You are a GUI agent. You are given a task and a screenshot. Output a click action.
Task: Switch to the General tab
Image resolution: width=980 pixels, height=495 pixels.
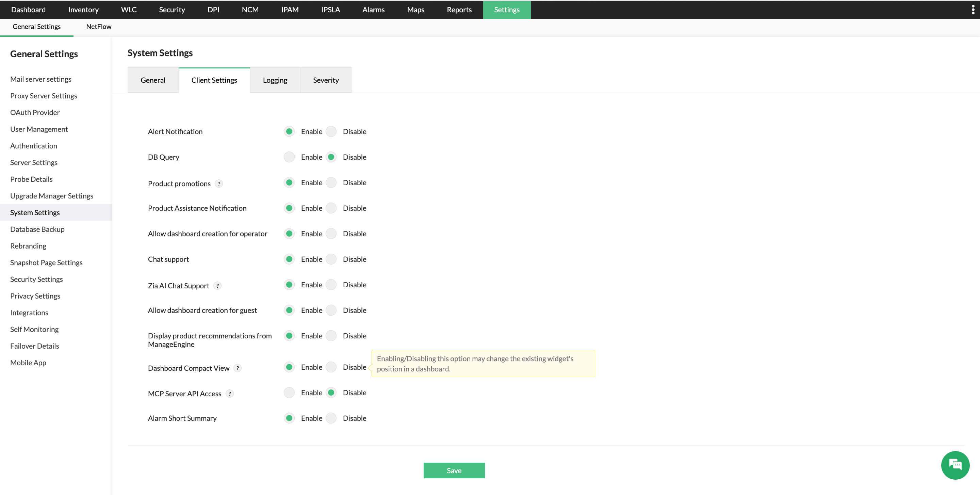[x=153, y=80]
